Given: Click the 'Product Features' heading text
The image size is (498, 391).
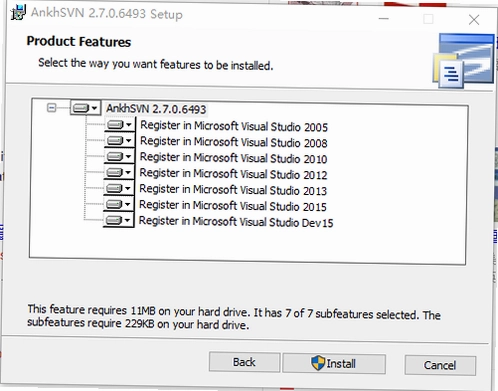Looking at the screenshot, I should point(79,42).
